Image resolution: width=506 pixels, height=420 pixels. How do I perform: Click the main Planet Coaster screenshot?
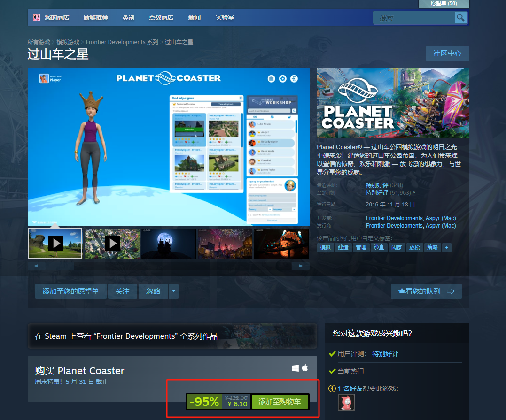(x=169, y=146)
